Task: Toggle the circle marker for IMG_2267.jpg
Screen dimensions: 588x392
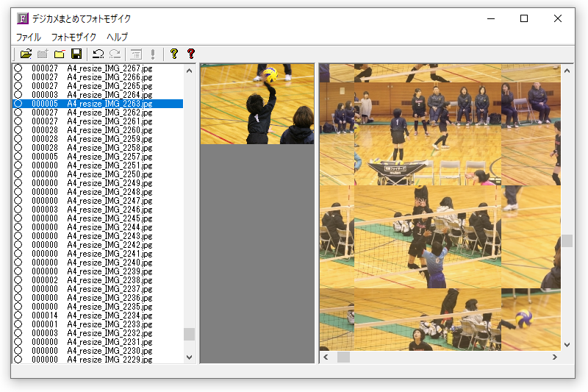Action: coord(18,68)
